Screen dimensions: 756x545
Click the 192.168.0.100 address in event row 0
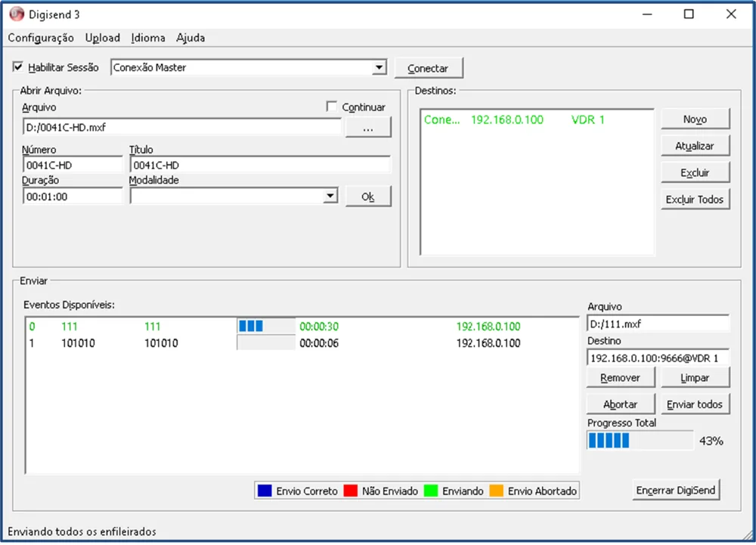488,327
